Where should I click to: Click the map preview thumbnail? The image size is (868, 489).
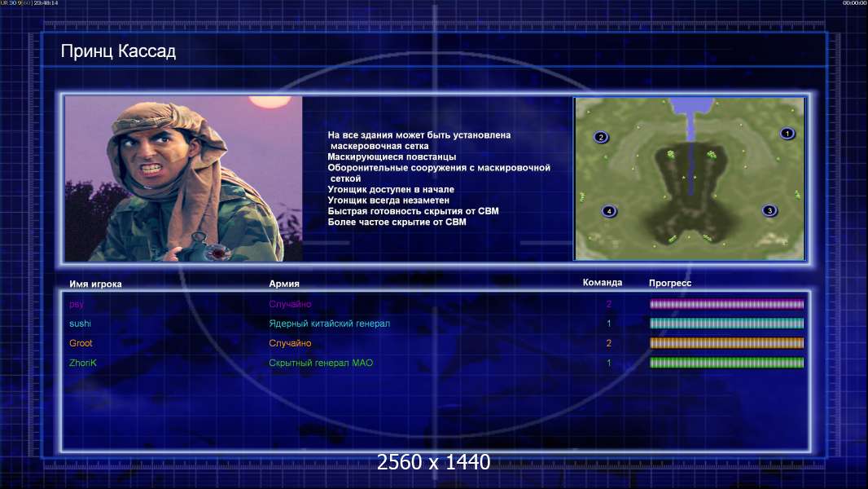[x=689, y=178]
